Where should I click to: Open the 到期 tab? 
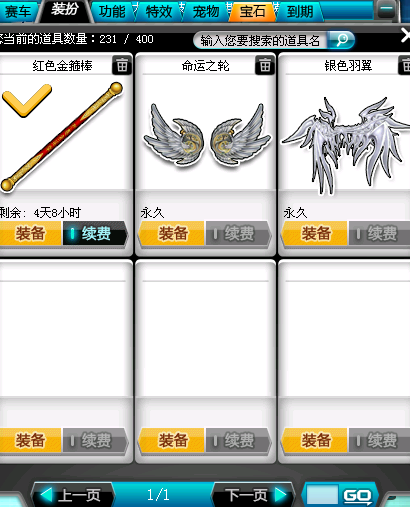300,11
